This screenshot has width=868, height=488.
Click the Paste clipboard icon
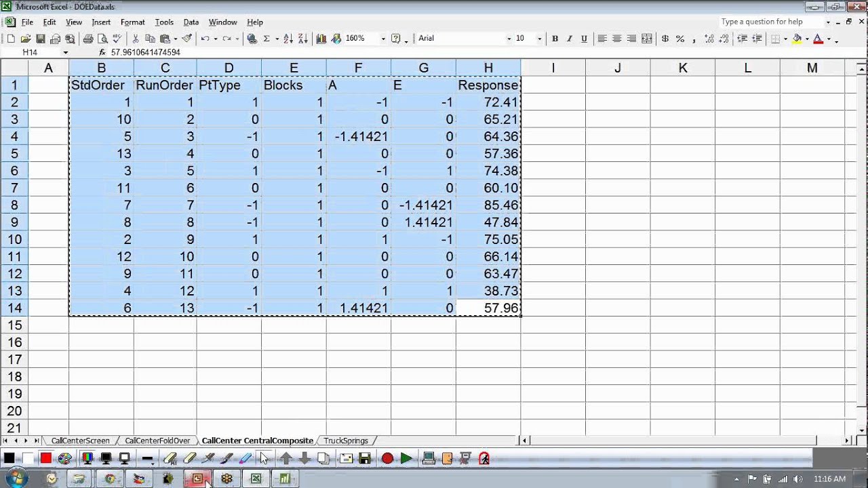[165, 39]
